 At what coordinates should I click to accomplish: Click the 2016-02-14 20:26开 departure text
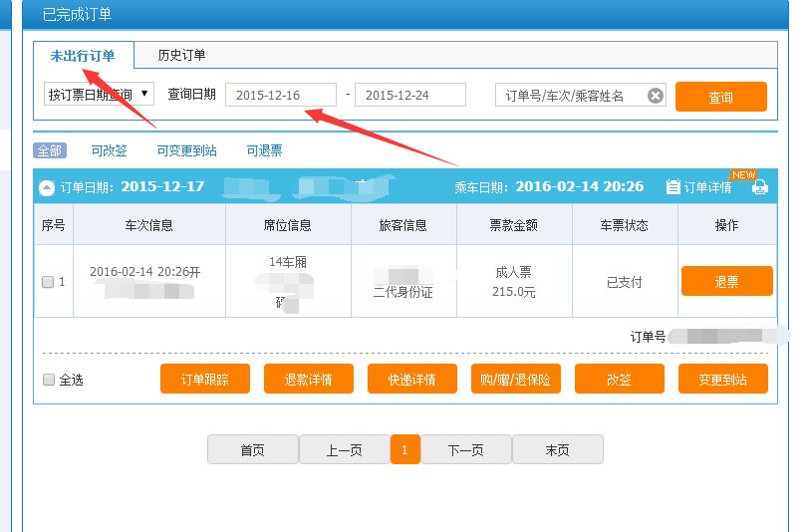[144, 272]
